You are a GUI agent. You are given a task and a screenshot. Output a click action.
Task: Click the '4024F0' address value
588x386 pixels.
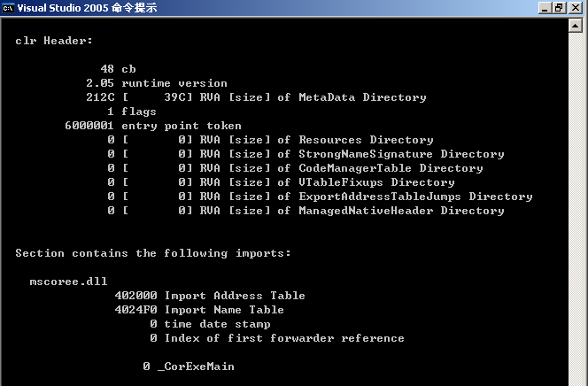pos(135,310)
